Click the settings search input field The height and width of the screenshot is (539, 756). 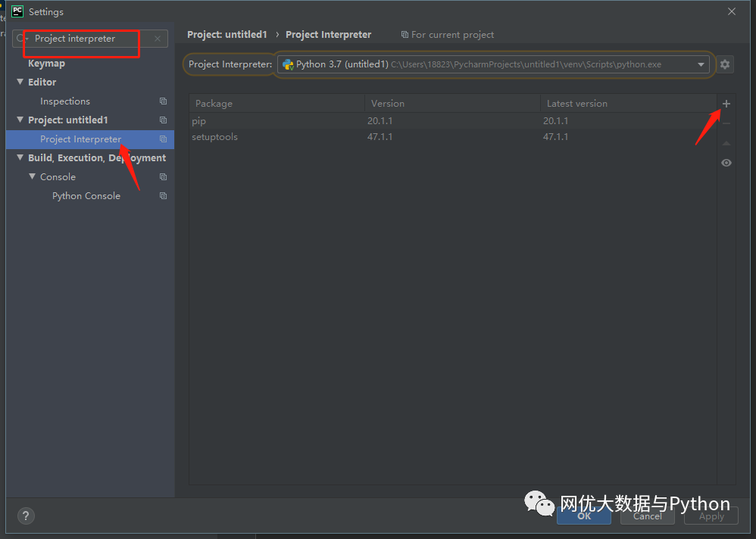click(x=92, y=39)
